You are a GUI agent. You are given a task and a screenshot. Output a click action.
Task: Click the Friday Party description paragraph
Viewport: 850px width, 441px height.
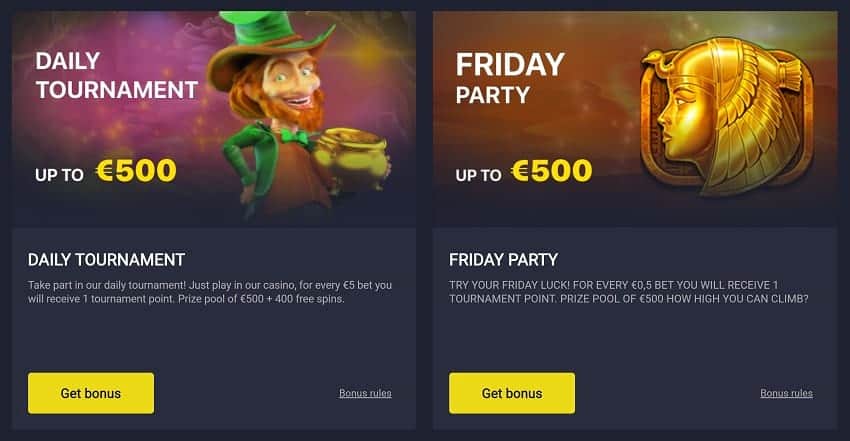point(629,291)
